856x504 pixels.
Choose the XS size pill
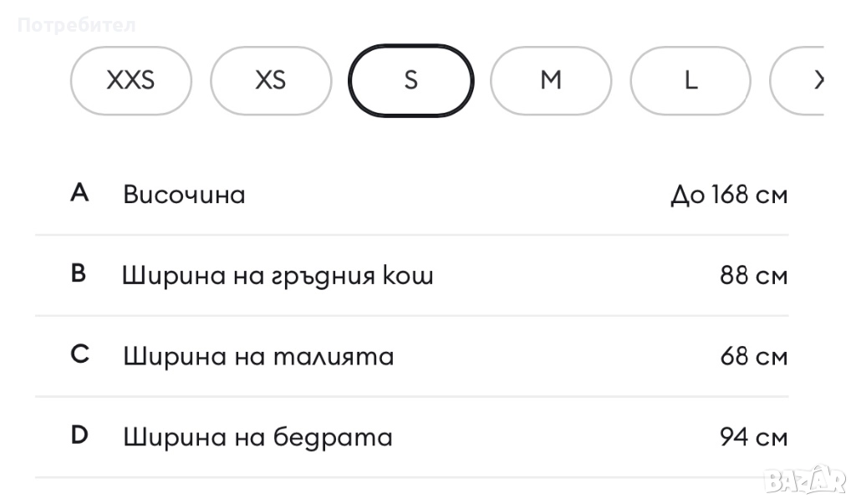click(x=270, y=80)
